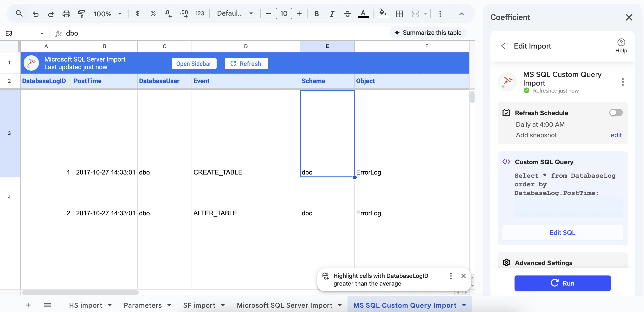Click the Run button

coord(562,283)
